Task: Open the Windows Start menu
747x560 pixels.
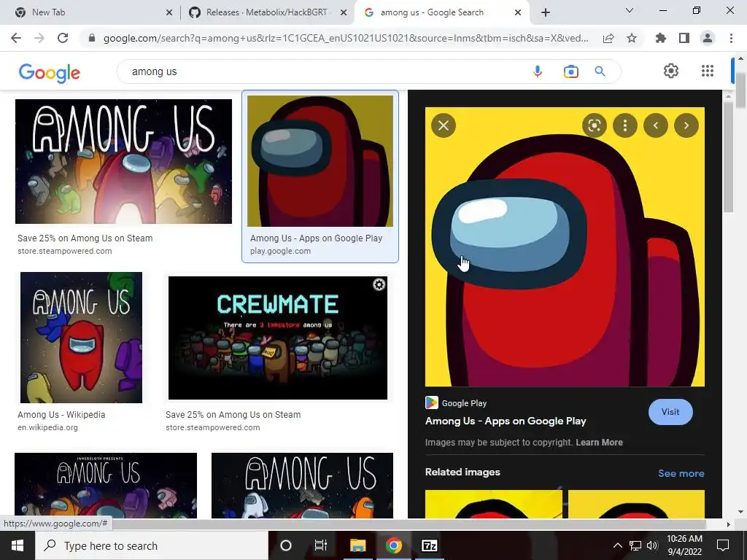Action: click(x=18, y=545)
